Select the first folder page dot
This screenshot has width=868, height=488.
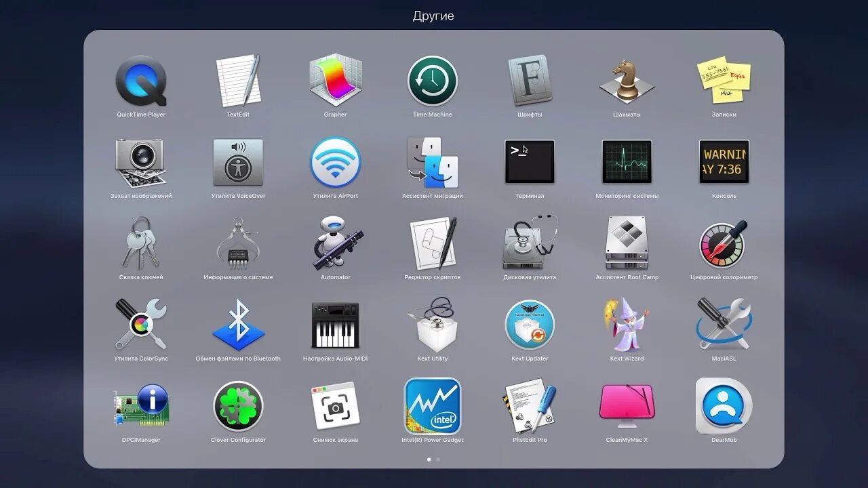(x=429, y=460)
